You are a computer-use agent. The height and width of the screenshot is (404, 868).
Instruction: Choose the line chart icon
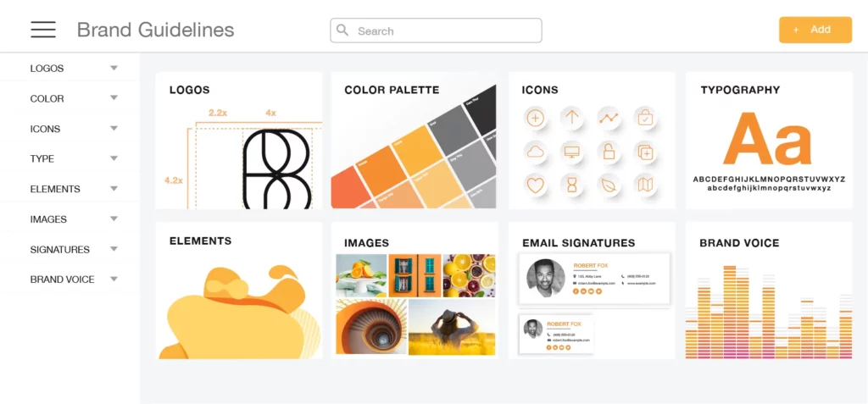pyautogui.click(x=609, y=118)
